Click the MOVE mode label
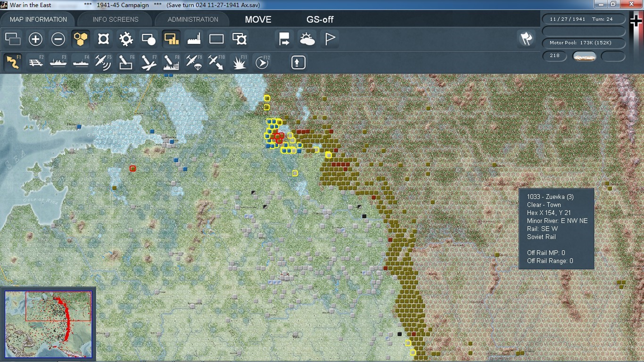This screenshot has height=362, width=644. point(258,19)
